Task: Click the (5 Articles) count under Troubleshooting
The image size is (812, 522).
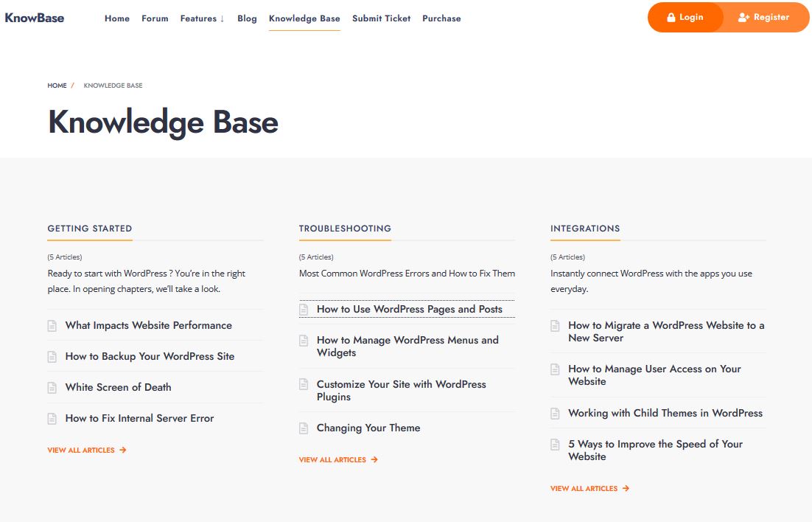Action: click(x=316, y=257)
